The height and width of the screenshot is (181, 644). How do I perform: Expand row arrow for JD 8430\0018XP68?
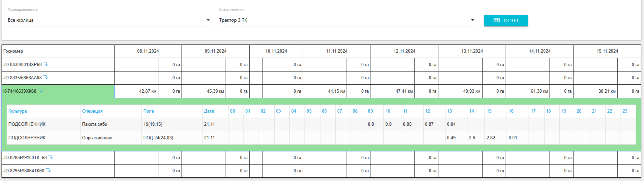coord(46,64)
